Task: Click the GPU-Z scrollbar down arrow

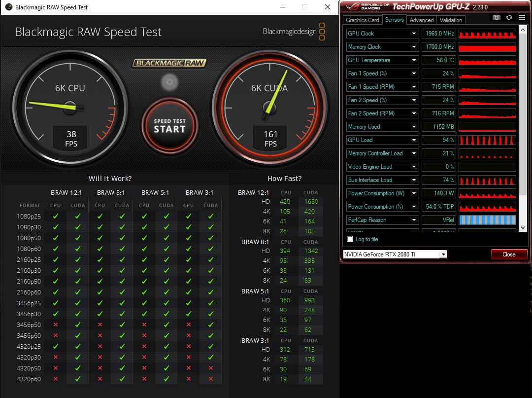Action: click(x=523, y=228)
